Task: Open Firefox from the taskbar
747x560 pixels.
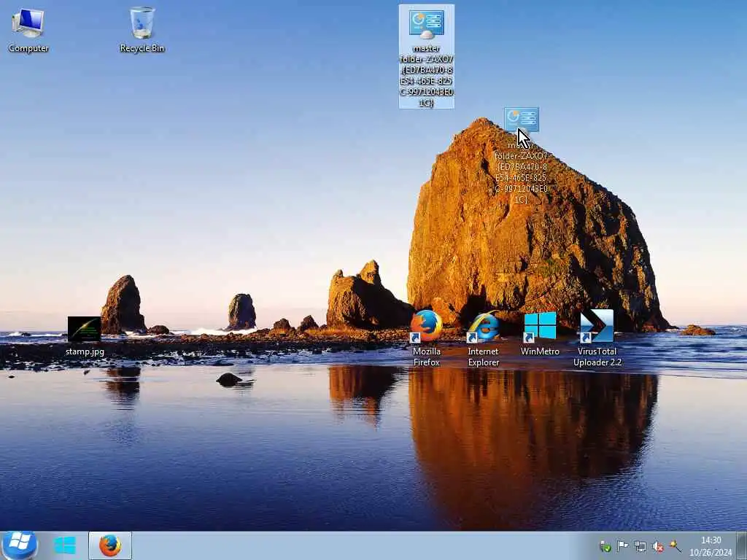Action: pos(110,545)
